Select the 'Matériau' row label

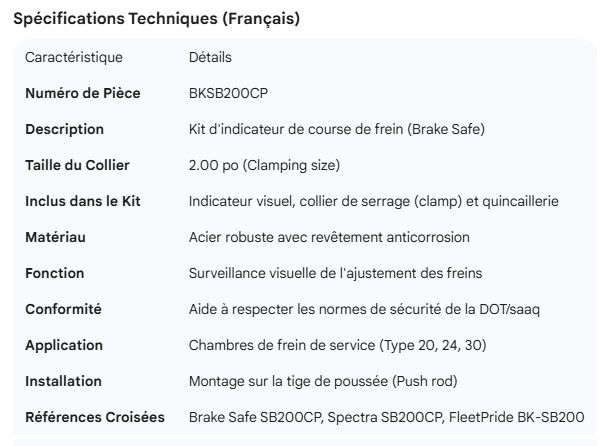click(56, 237)
